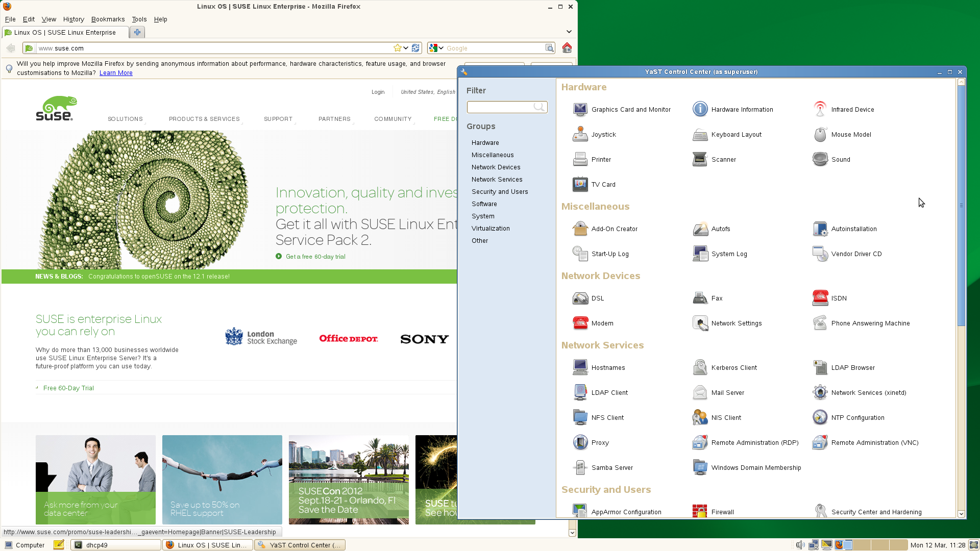Click the YaST filter search field
Image resolution: width=980 pixels, height=551 pixels.
tap(500, 107)
